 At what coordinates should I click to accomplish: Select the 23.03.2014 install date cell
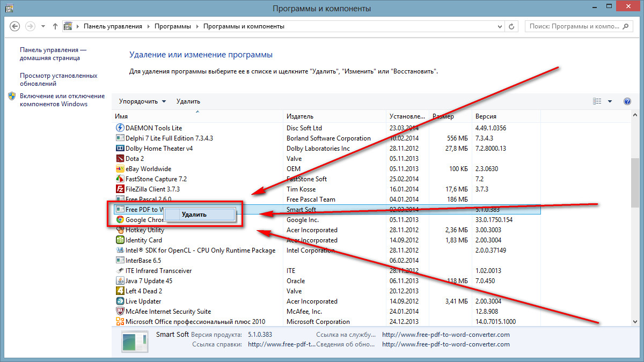404,128
